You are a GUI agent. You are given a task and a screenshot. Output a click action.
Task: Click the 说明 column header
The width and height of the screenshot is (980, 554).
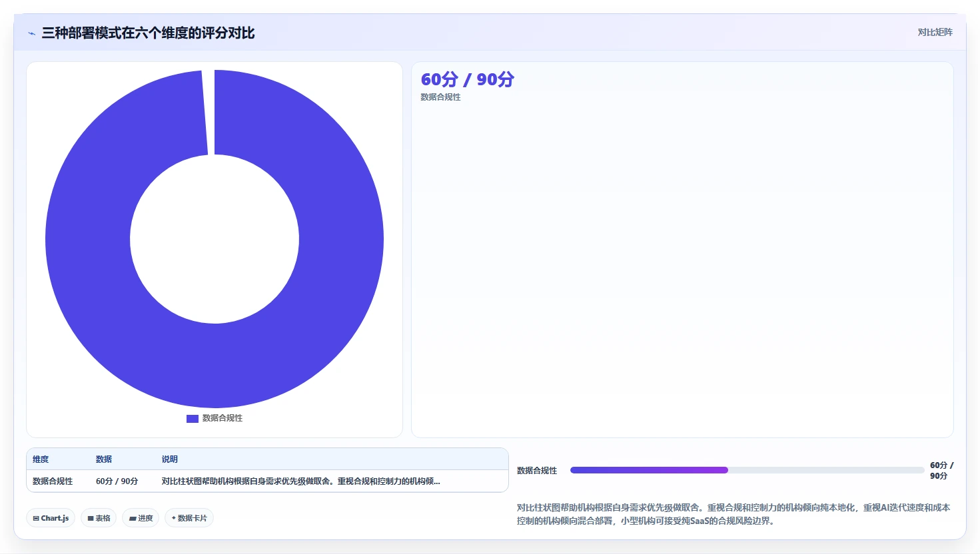pyautogui.click(x=170, y=459)
